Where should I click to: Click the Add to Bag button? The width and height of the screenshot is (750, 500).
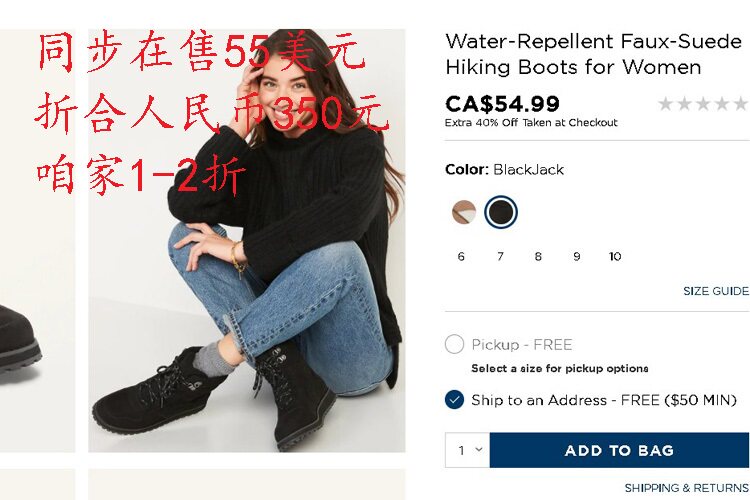619,450
